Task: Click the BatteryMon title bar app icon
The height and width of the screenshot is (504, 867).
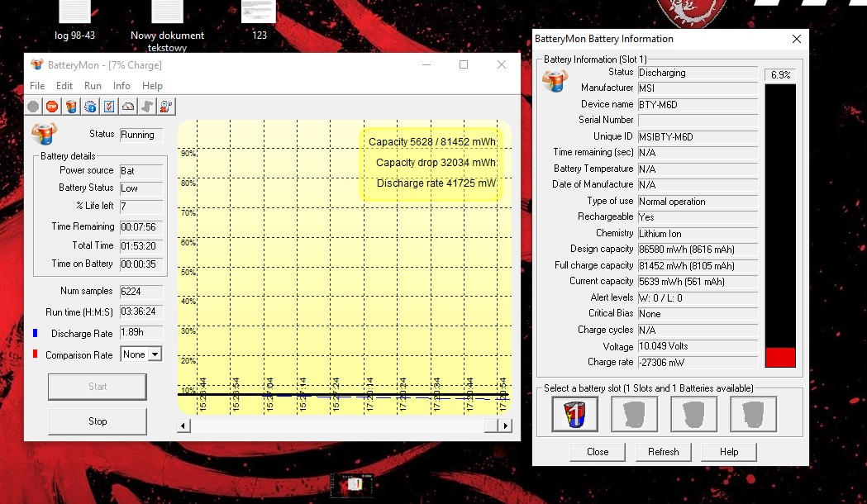Action: pyautogui.click(x=37, y=64)
